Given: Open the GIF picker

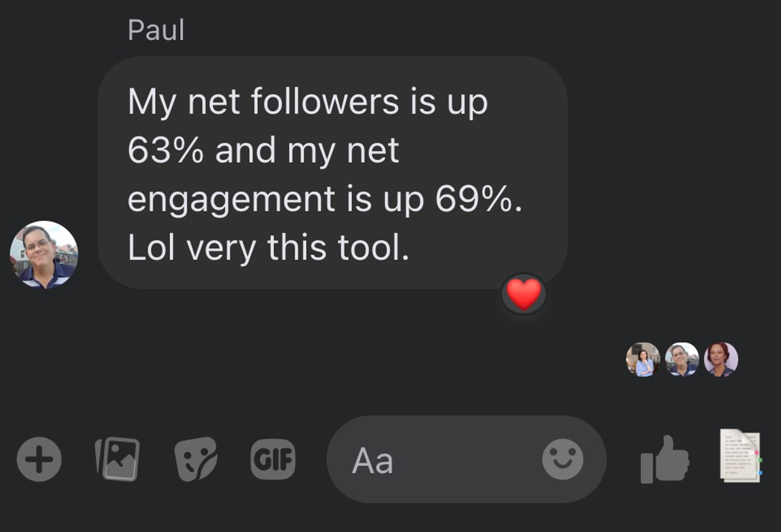Looking at the screenshot, I should click(x=273, y=459).
